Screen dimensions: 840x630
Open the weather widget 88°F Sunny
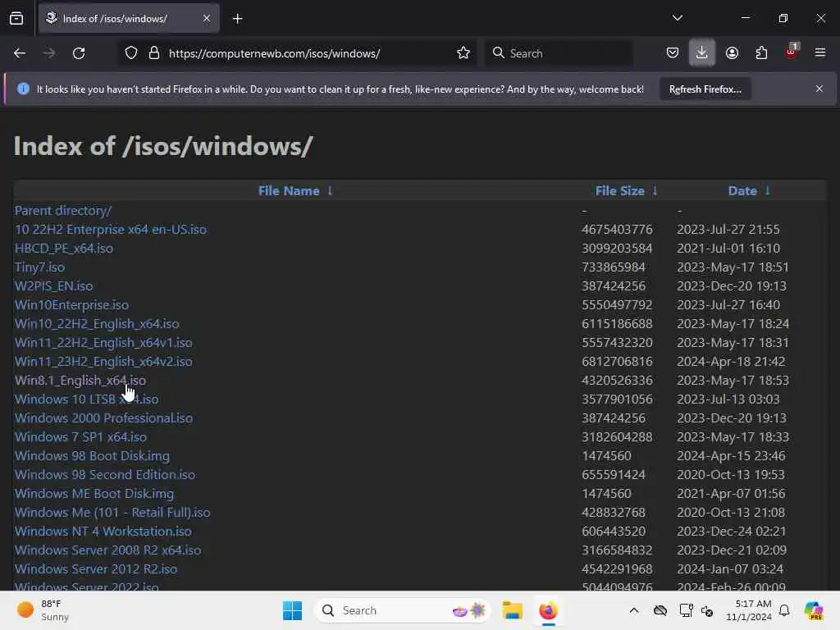[43, 610]
